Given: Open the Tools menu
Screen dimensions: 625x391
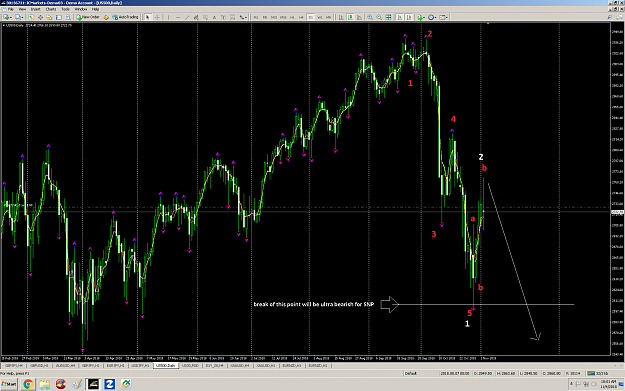Looking at the screenshot, I should pos(65,9).
